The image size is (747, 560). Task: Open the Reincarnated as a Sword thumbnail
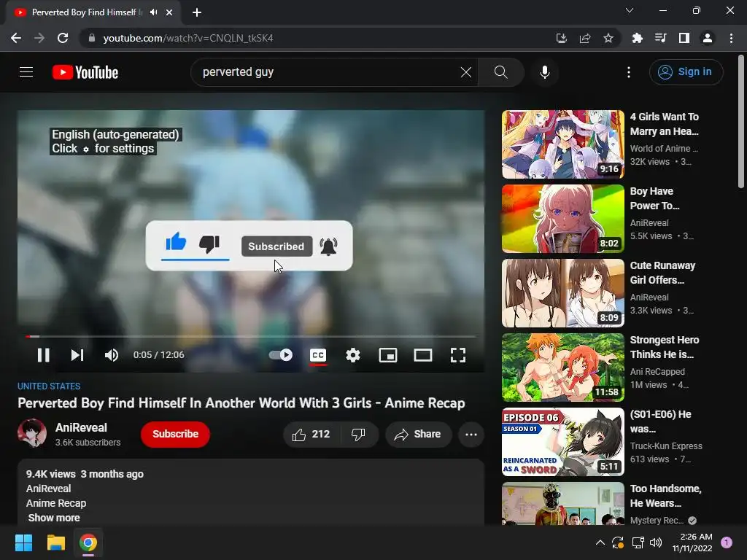tap(562, 442)
